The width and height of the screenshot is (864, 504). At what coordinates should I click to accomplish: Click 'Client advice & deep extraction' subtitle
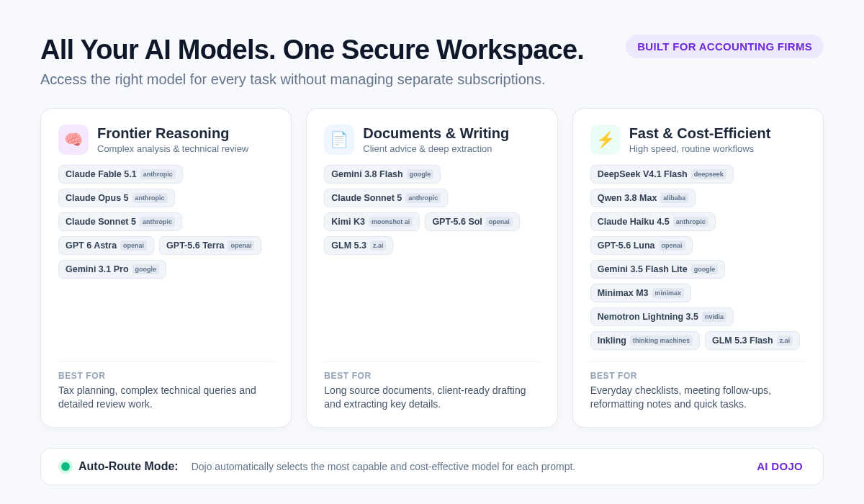tap(428, 149)
